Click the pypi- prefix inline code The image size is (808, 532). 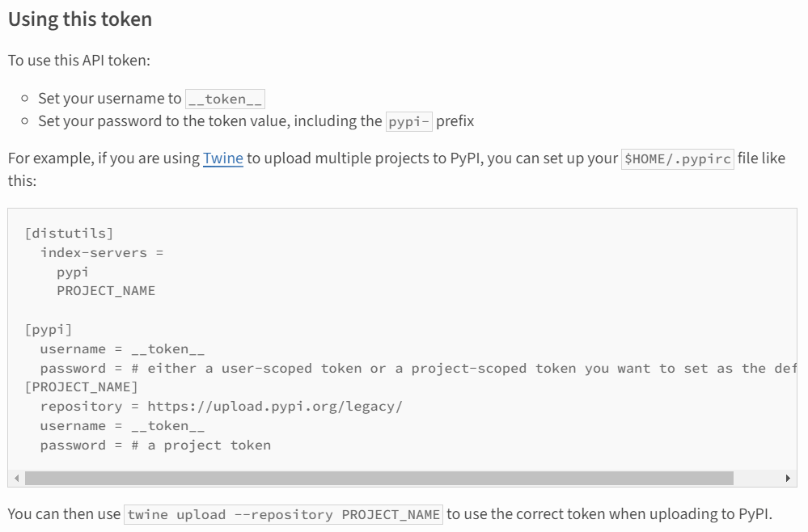pos(409,122)
